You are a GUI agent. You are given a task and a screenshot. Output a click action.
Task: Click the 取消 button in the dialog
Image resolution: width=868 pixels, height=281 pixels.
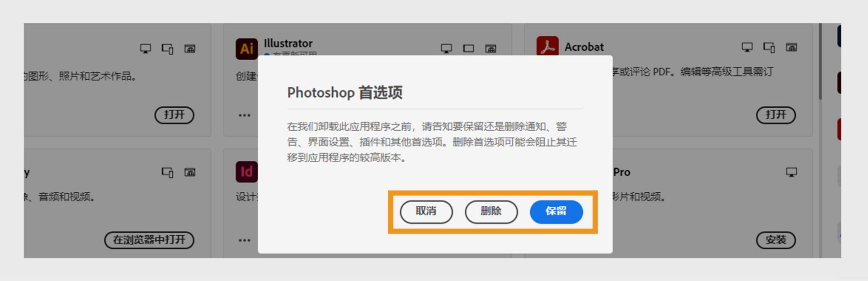[x=426, y=212]
